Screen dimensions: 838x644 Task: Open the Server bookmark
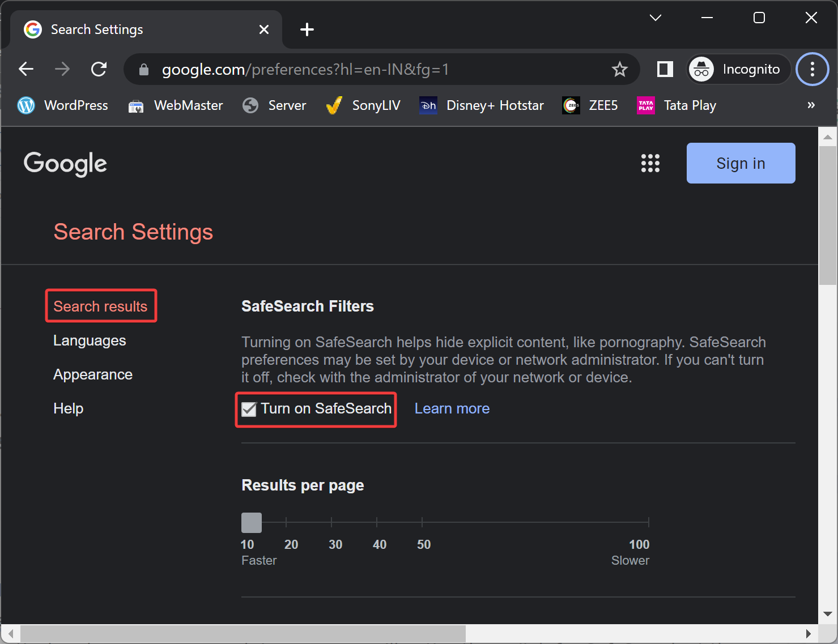tap(274, 105)
